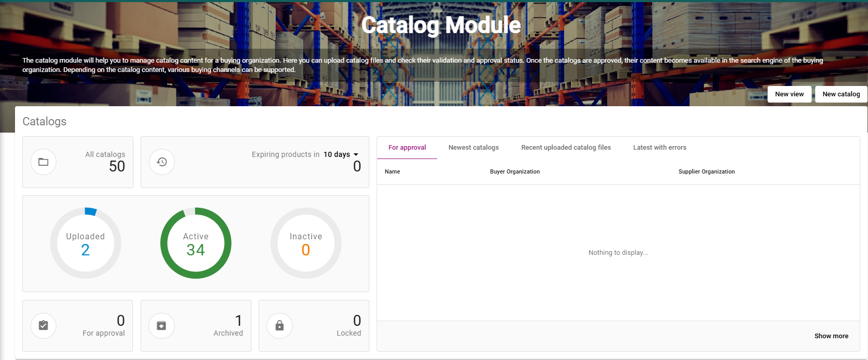Open the Recent uploaded catalog files tab
This screenshot has height=360, width=868.
tap(566, 148)
